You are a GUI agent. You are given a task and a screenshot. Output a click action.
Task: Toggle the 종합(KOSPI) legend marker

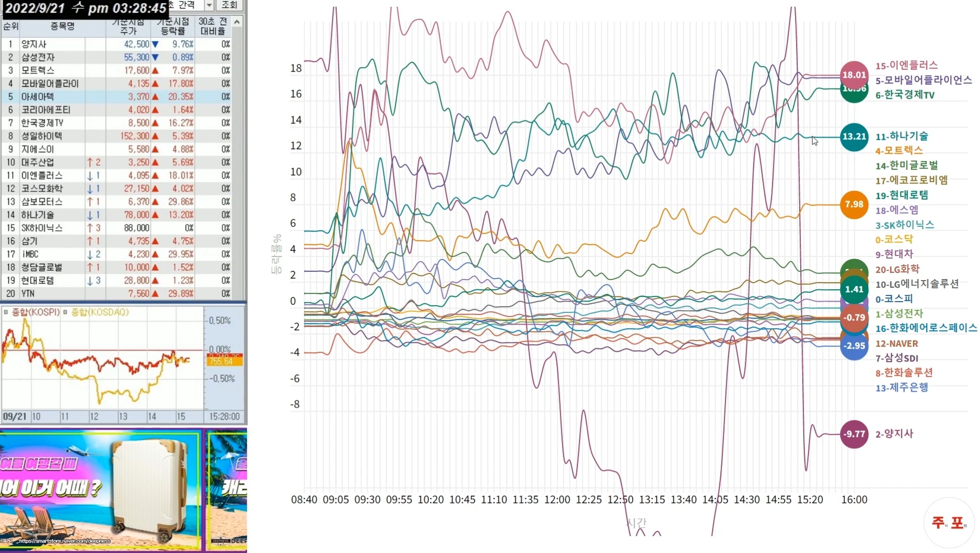(6, 312)
